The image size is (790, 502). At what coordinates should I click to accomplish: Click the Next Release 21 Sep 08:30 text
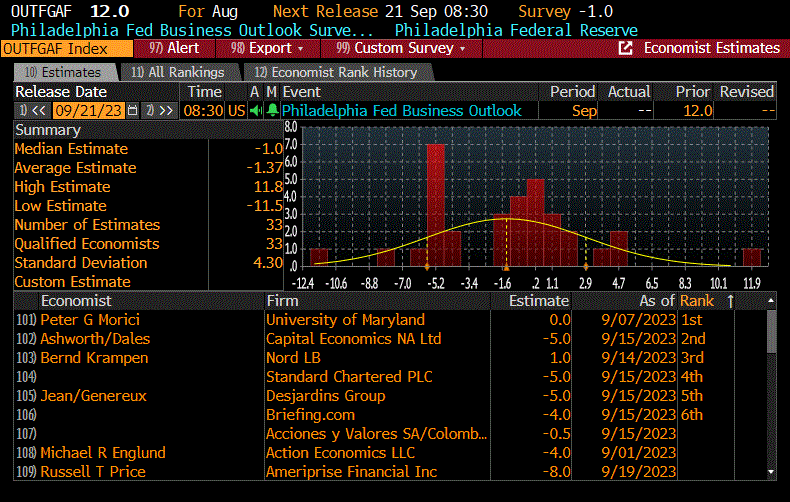[380, 11]
